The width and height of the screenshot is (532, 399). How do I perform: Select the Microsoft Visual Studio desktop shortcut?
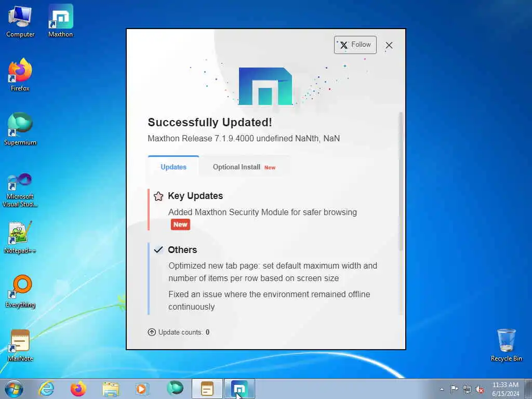point(20,190)
